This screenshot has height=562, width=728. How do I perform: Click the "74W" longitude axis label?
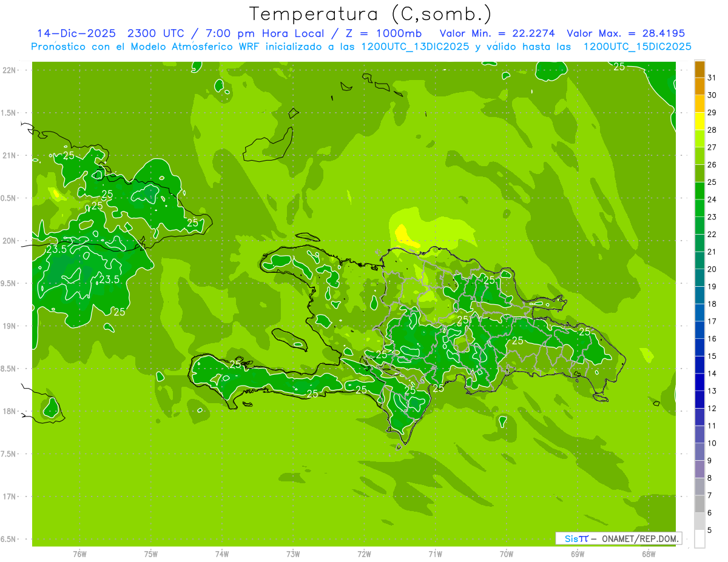click(222, 554)
